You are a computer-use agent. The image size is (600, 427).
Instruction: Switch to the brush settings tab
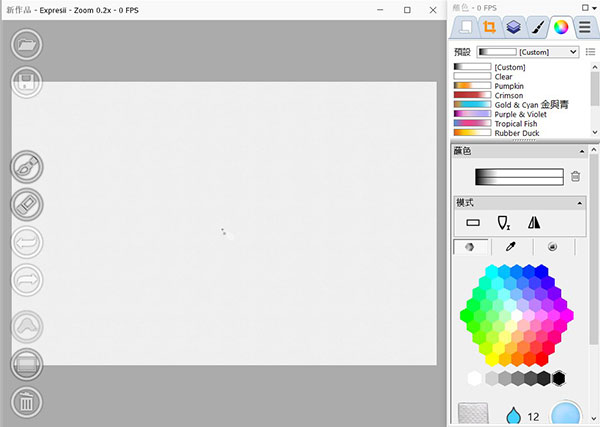(537, 28)
